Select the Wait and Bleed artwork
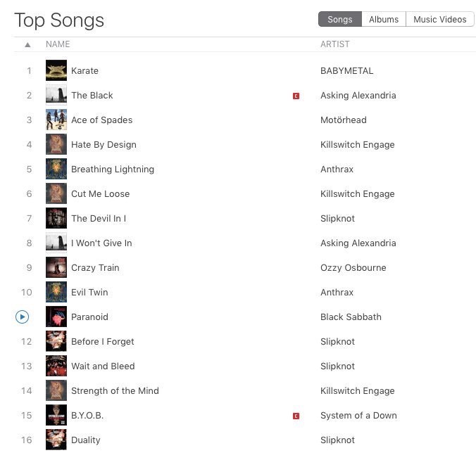Screen dimensions: 476x453 pyautogui.click(x=56, y=366)
